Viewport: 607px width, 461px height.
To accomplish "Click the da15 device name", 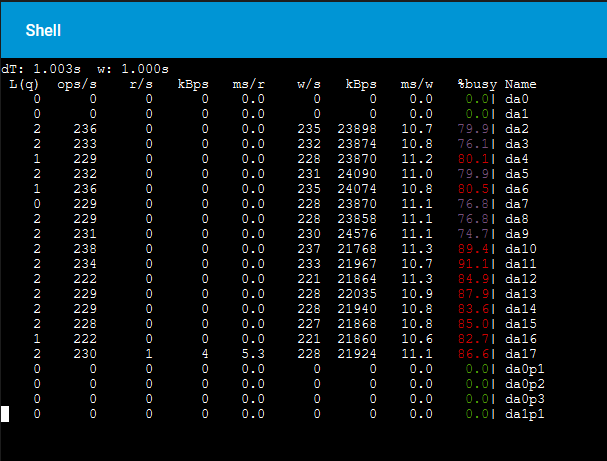I will (x=521, y=324).
